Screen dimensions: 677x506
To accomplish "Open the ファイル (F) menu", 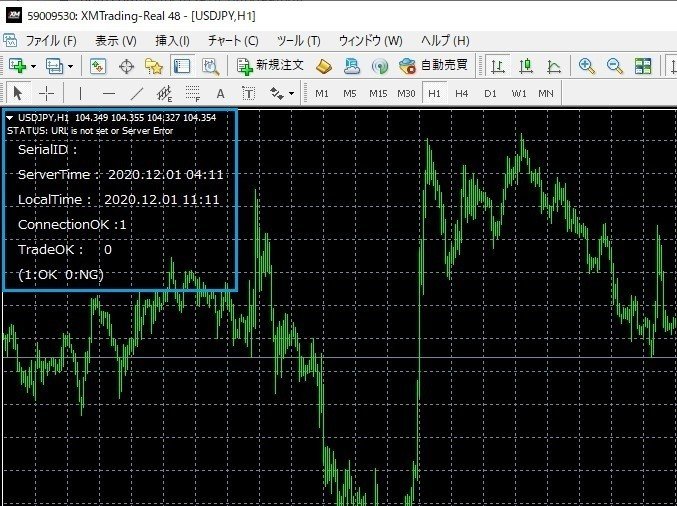I will 51,41.
